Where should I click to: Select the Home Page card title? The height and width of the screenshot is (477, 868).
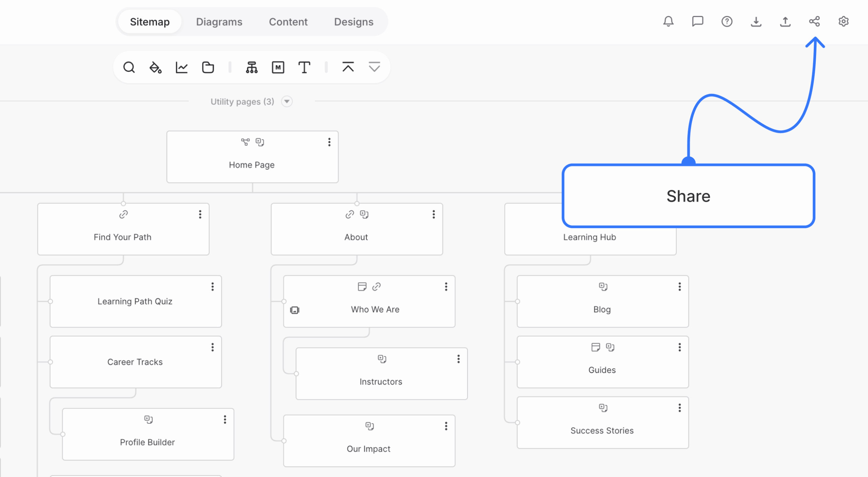[252, 165]
